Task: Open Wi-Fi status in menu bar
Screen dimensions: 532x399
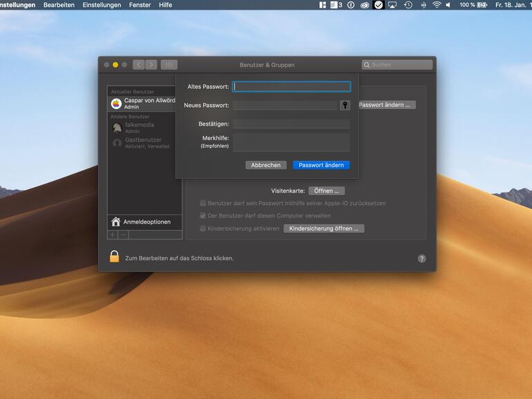Action: click(437, 5)
